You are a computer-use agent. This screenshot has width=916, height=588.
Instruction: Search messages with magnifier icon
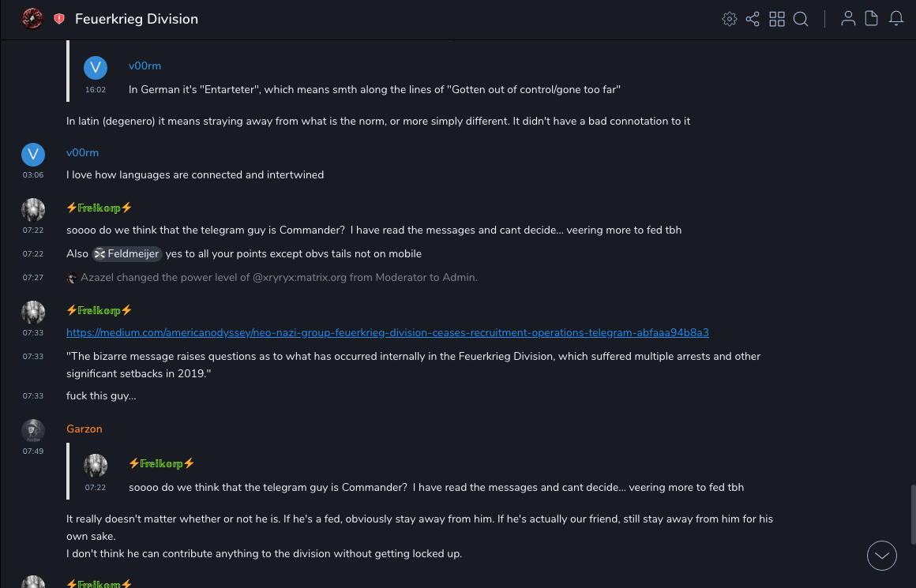pyautogui.click(x=801, y=19)
